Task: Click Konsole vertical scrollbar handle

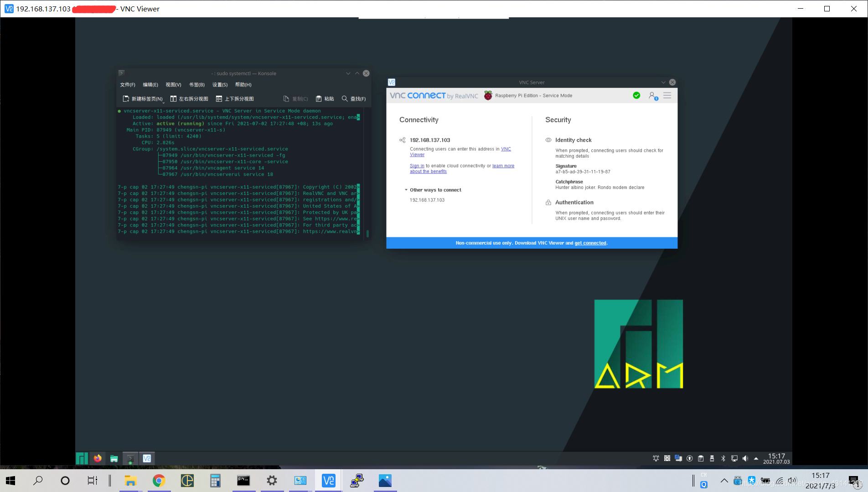Action: pos(367,234)
